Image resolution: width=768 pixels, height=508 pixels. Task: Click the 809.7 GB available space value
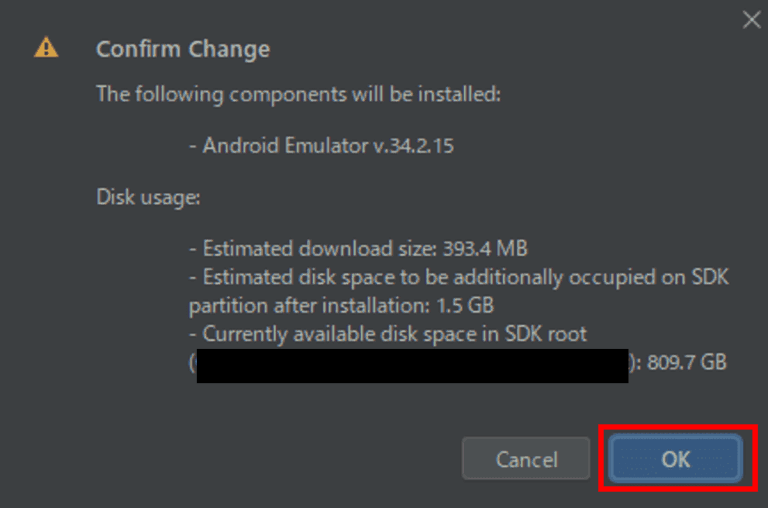point(687,362)
